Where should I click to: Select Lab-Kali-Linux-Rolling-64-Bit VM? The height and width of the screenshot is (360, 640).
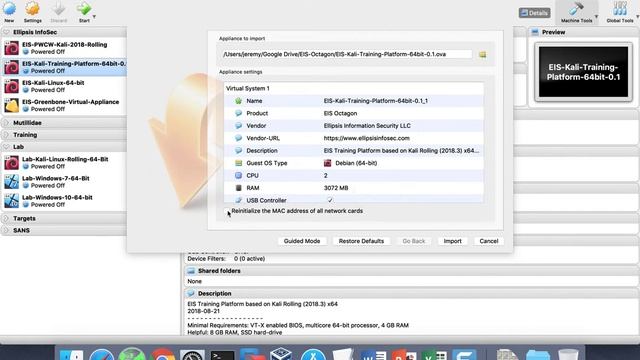pos(64,162)
